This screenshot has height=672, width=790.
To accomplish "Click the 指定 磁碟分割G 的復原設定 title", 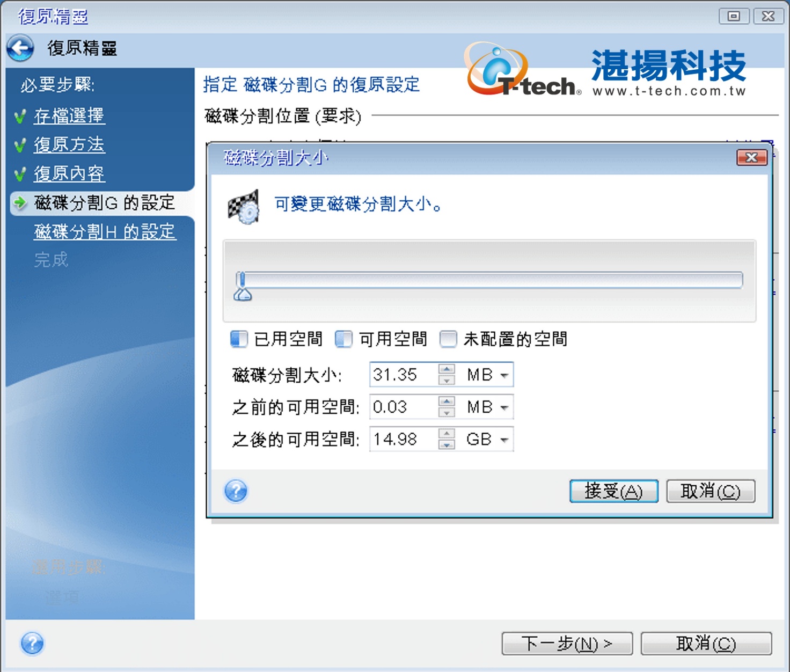I will click(x=311, y=85).
